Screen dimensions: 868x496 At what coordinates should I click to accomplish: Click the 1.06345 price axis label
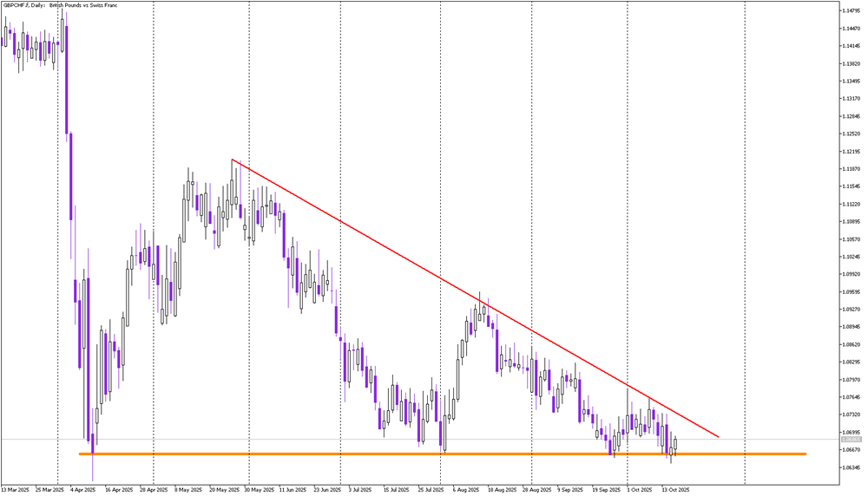point(851,467)
